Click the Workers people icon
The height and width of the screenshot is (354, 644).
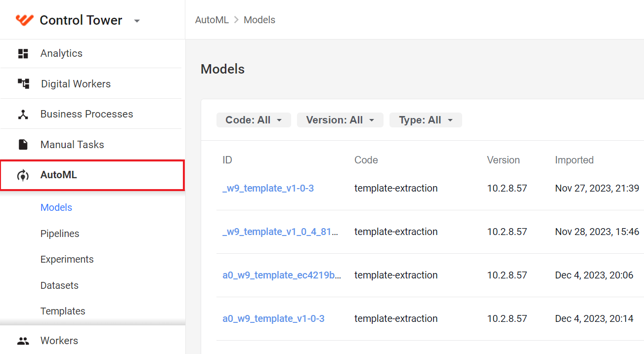23,341
